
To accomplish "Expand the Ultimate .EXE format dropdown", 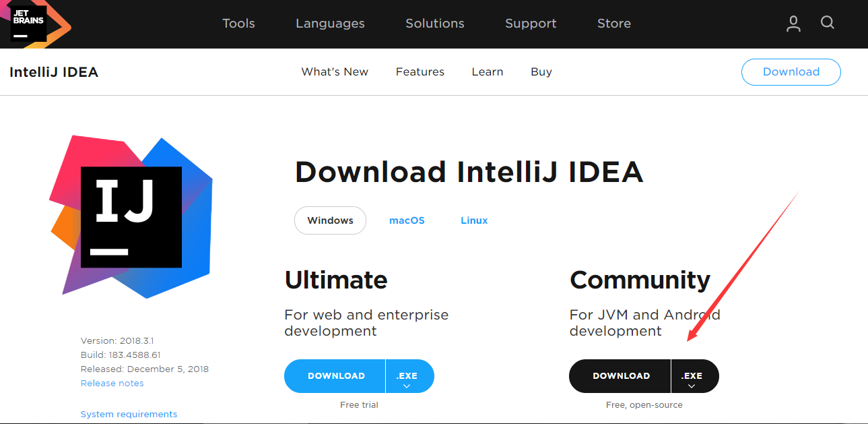I will [410, 376].
